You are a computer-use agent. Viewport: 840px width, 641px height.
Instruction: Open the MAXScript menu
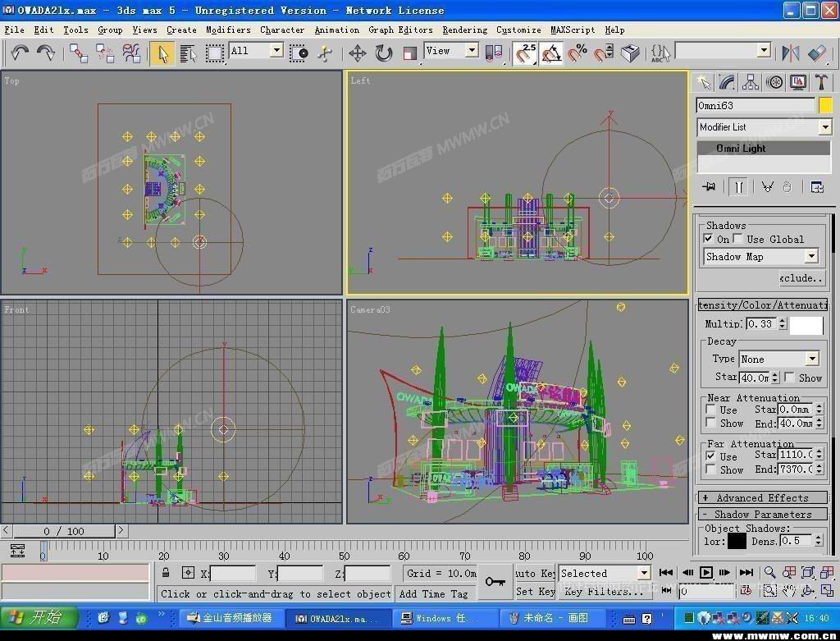[573, 30]
